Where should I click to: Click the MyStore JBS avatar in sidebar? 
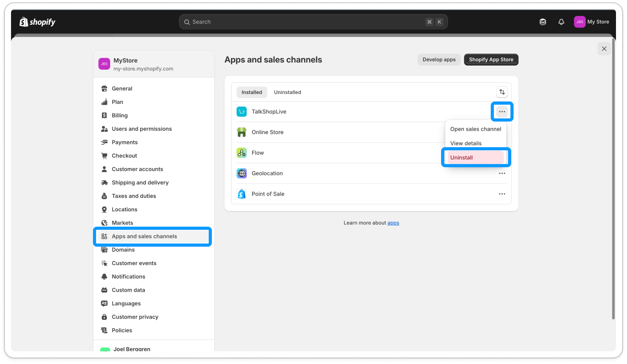click(x=104, y=64)
